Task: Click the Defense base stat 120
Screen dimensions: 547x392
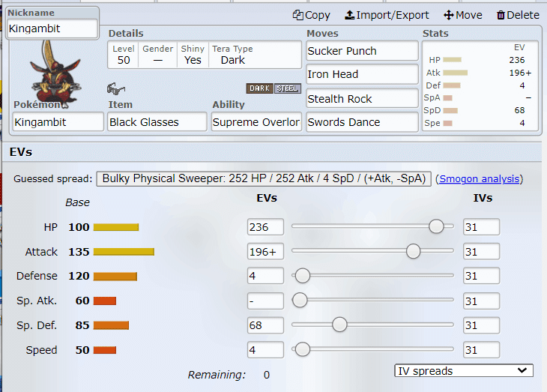Action: pos(79,276)
